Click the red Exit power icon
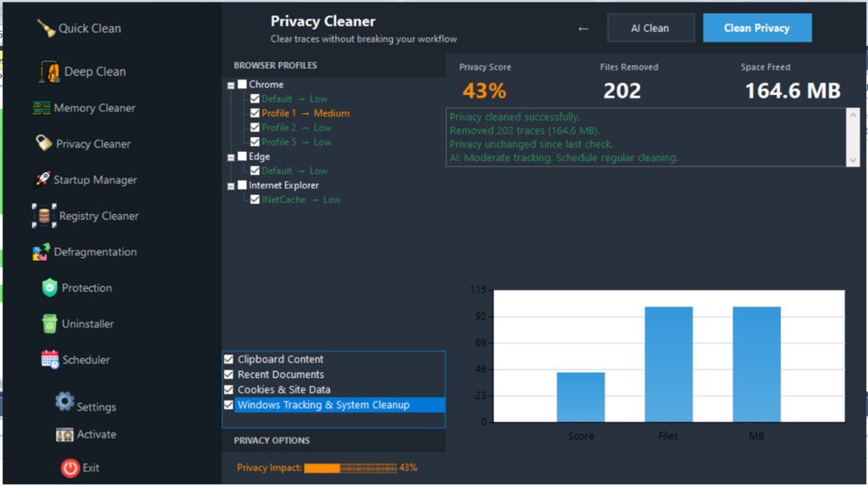Viewport: 868px width, 486px height. [x=70, y=468]
